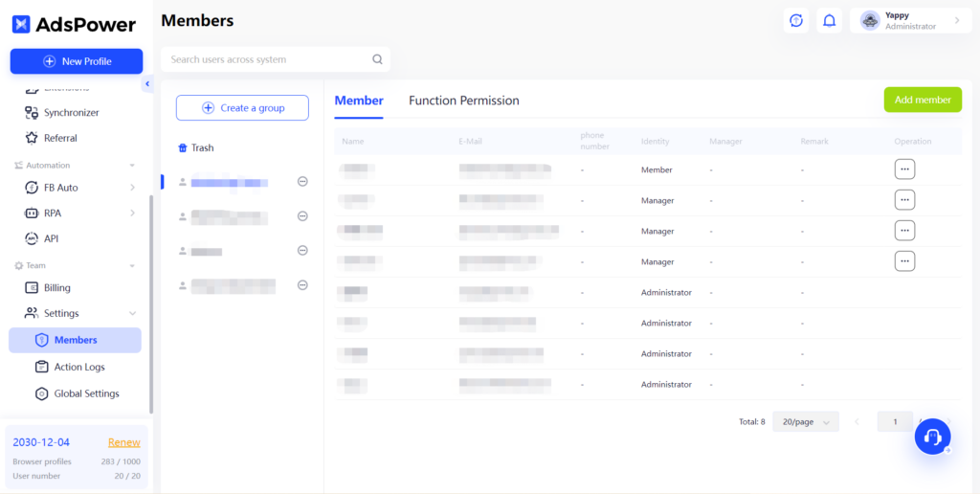This screenshot has width=980, height=494.
Task: Click the 2030-12-04 expiry date
Action: click(x=41, y=442)
